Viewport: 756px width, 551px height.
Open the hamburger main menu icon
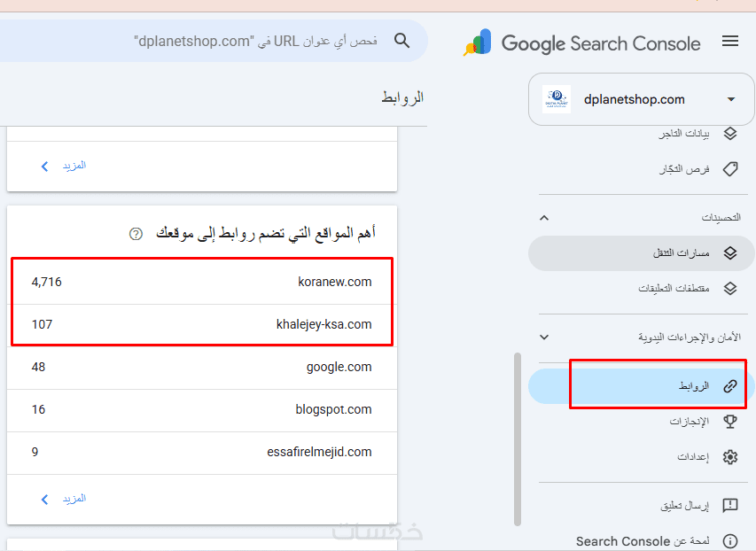(x=730, y=41)
